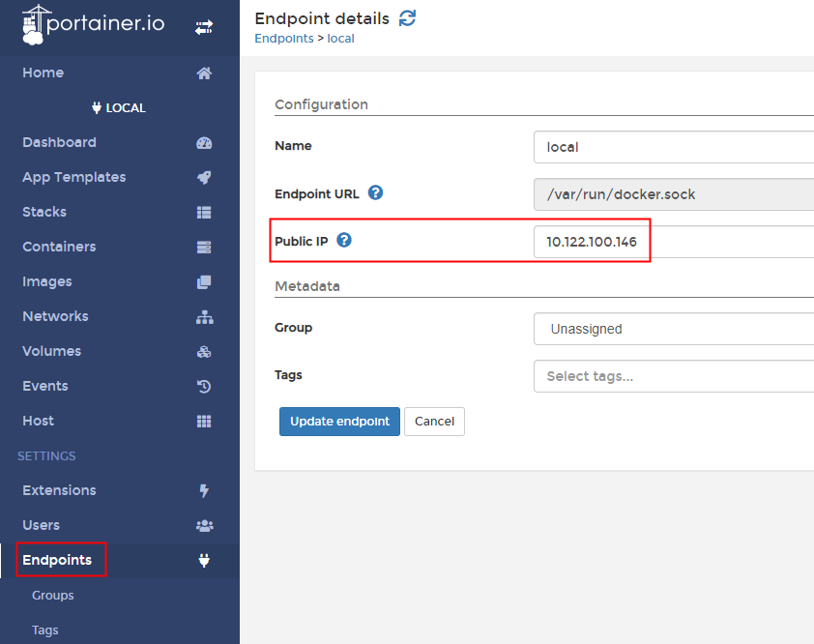This screenshot has height=644, width=814.
Task: Click the Networks icon in the sidebar
Action: pos(204,316)
